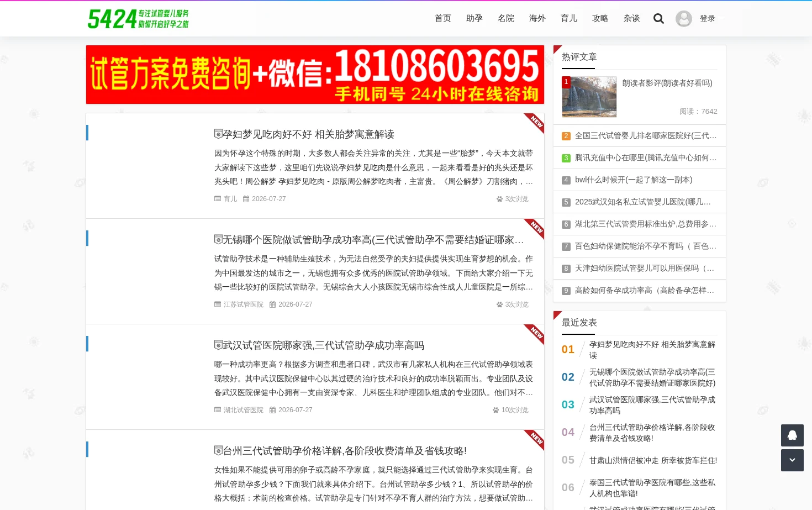Open hot article 高龄如何备孕成功率高
The image size is (812, 510).
point(646,291)
